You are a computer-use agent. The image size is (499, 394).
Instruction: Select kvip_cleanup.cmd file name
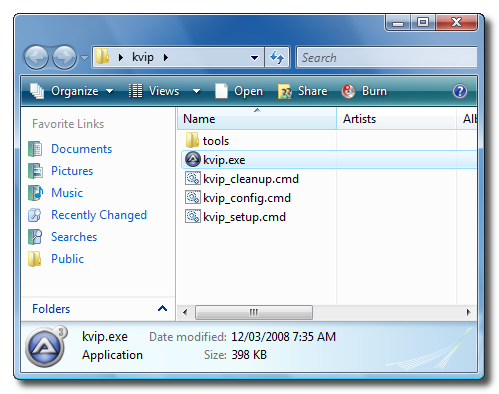251,179
